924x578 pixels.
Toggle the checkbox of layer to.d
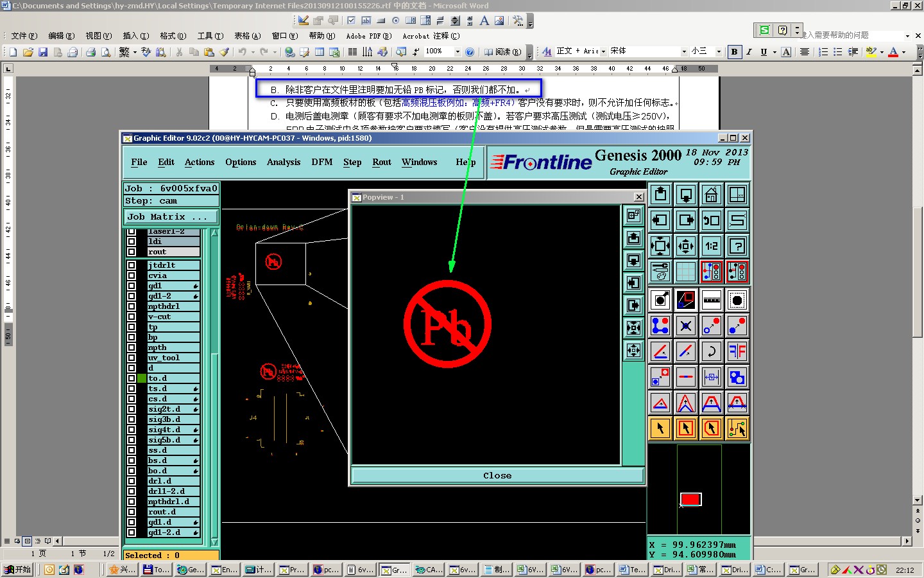pyautogui.click(x=132, y=378)
